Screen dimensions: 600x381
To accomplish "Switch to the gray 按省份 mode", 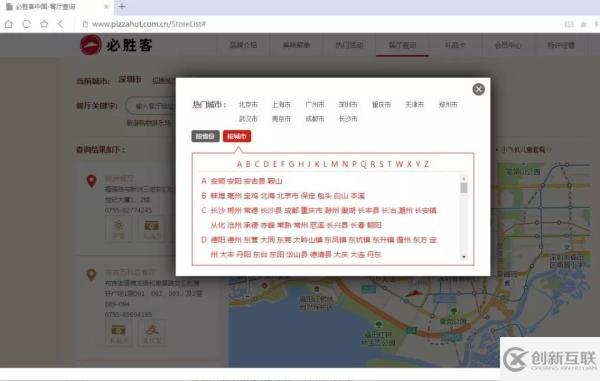I will pos(205,136).
